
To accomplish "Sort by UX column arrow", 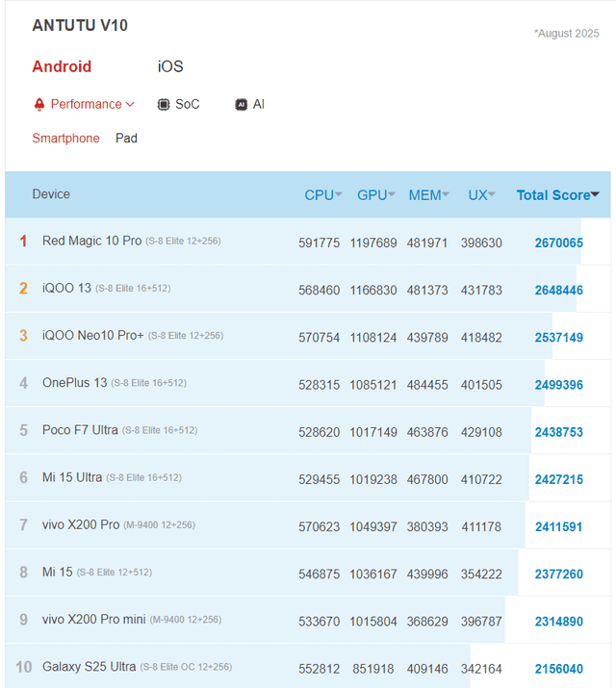I will click(x=492, y=195).
